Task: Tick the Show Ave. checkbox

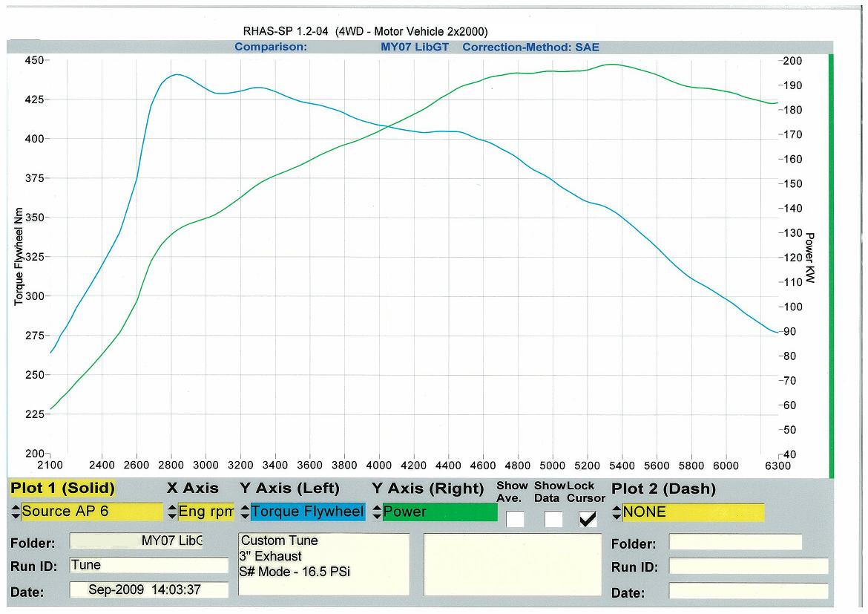Action: pos(515,519)
